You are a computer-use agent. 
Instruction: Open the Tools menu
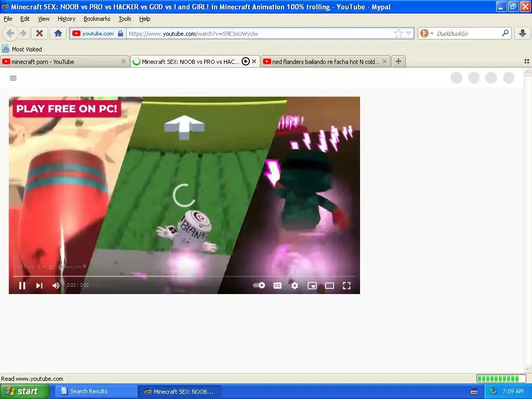[125, 19]
